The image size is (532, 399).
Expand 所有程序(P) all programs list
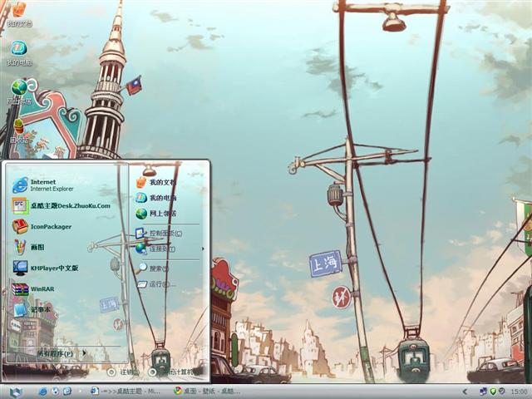tap(62, 353)
